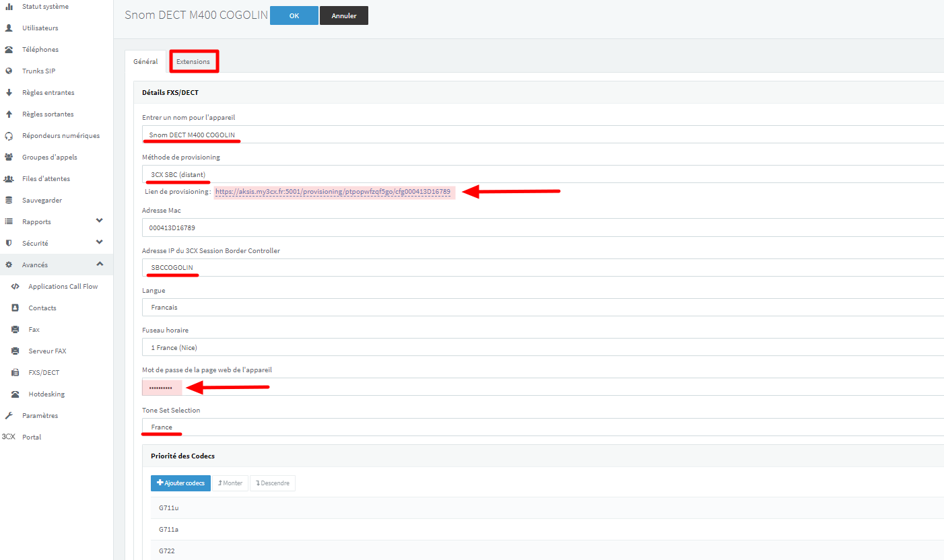Click the Serveur FAX icon
Image resolution: width=944 pixels, height=560 pixels.
pos(15,351)
